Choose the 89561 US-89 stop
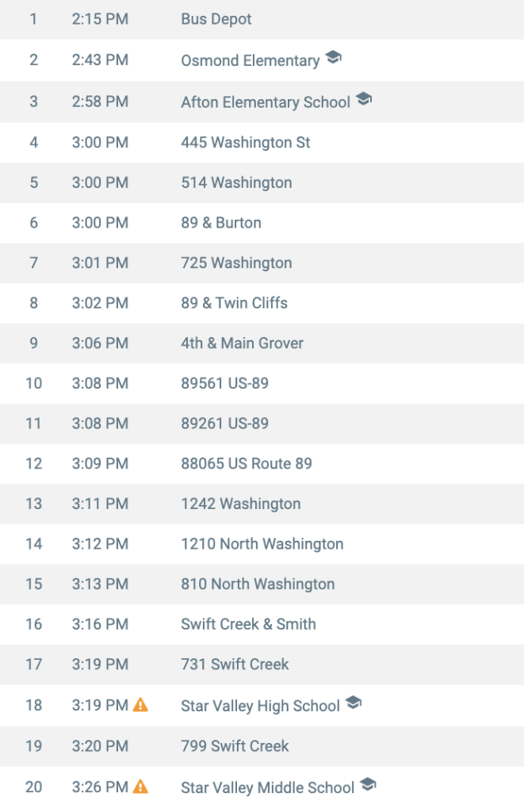Screen dimensions: 524x812 (x=224, y=384)
